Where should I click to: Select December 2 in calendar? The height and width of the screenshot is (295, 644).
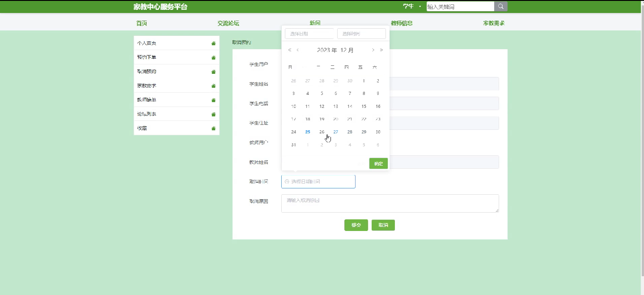378,81
